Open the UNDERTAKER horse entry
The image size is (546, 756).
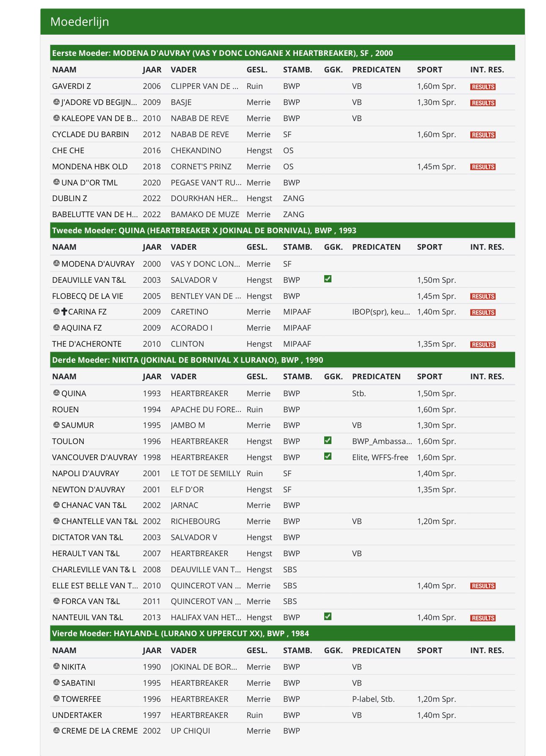(x=77, y=715)
